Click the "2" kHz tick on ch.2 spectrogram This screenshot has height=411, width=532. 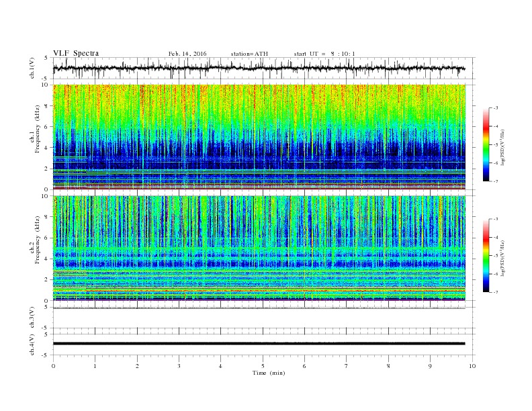point(47,280)
